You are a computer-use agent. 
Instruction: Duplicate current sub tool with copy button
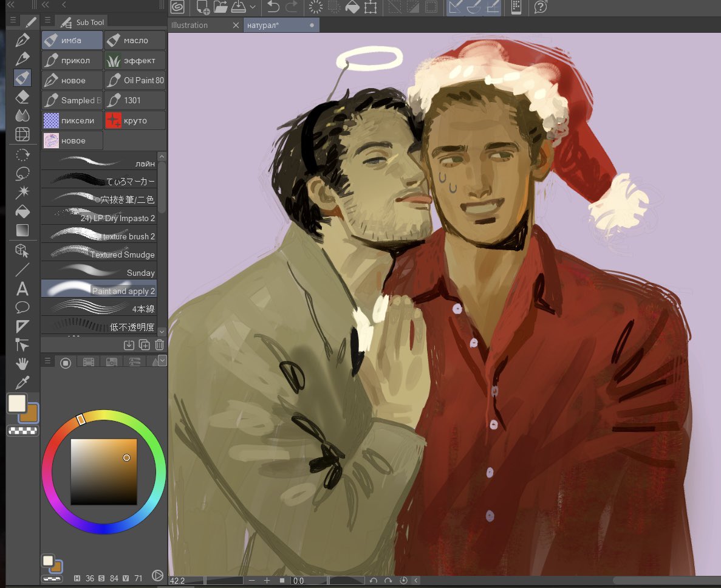tap(144, 344)
